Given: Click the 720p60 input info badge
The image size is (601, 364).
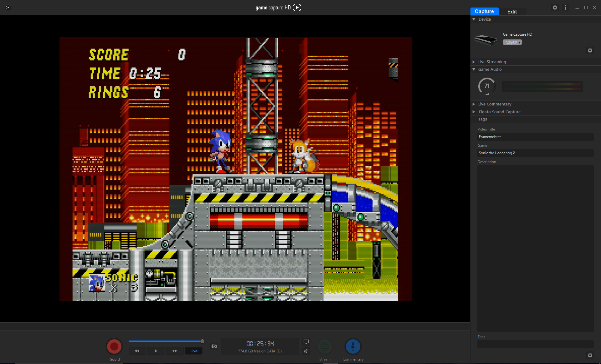Looking at the screenshot, I should pos(512,42).
